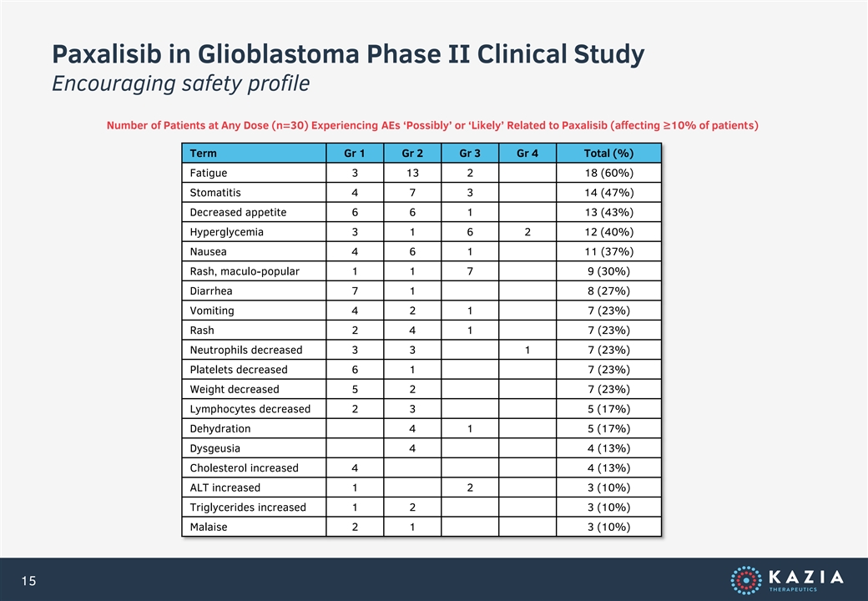Click the 'Gr 2' column header
Image resolution: width=868 pixels, height=601 pixels.
(411, 154)
